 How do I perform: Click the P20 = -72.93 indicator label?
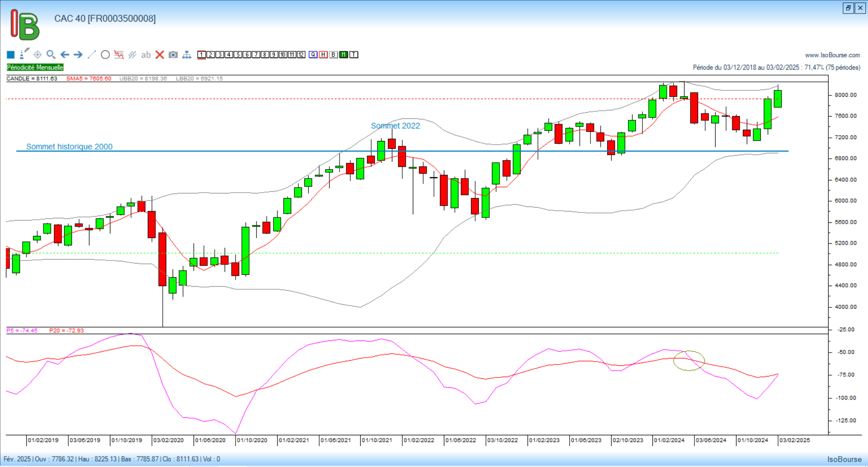(66, 330)
